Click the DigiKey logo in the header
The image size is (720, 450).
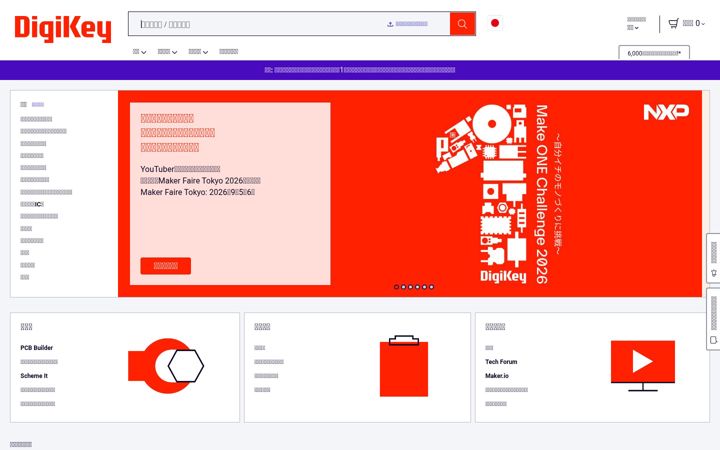click(x=63, y=29)
